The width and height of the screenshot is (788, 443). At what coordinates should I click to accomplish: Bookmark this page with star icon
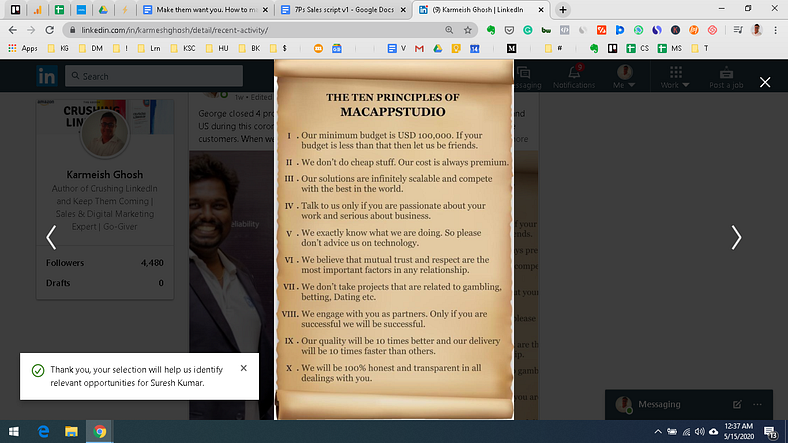tap(467, 30)
